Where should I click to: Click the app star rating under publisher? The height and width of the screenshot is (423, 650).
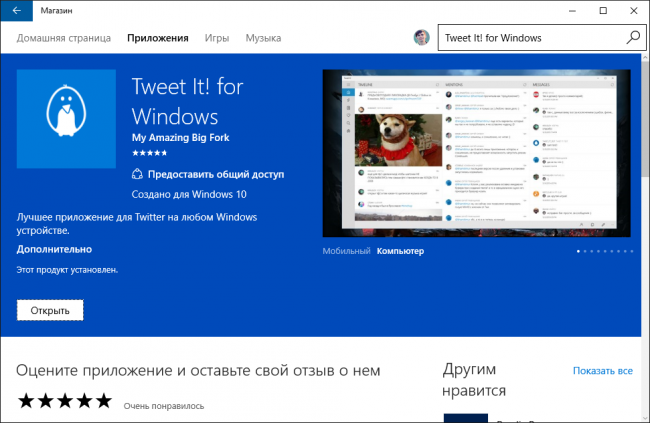pyautogui.click(x=149, y=153)
